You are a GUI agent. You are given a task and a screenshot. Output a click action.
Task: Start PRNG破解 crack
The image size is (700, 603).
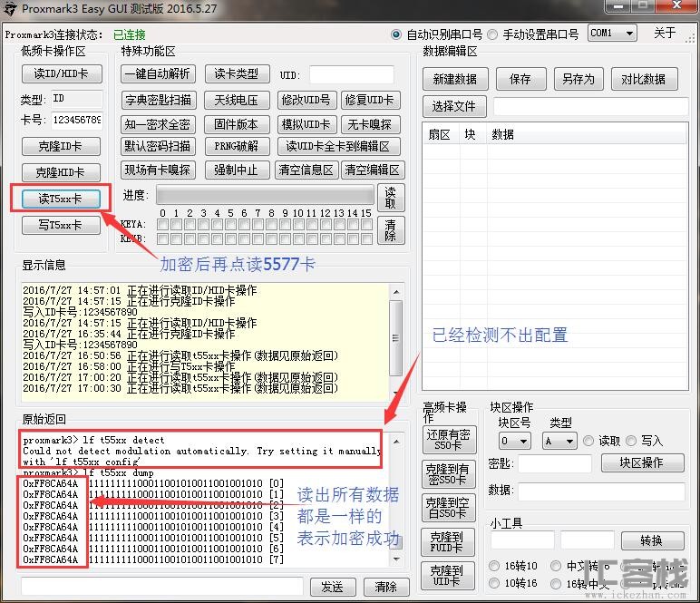pos(237,146)
